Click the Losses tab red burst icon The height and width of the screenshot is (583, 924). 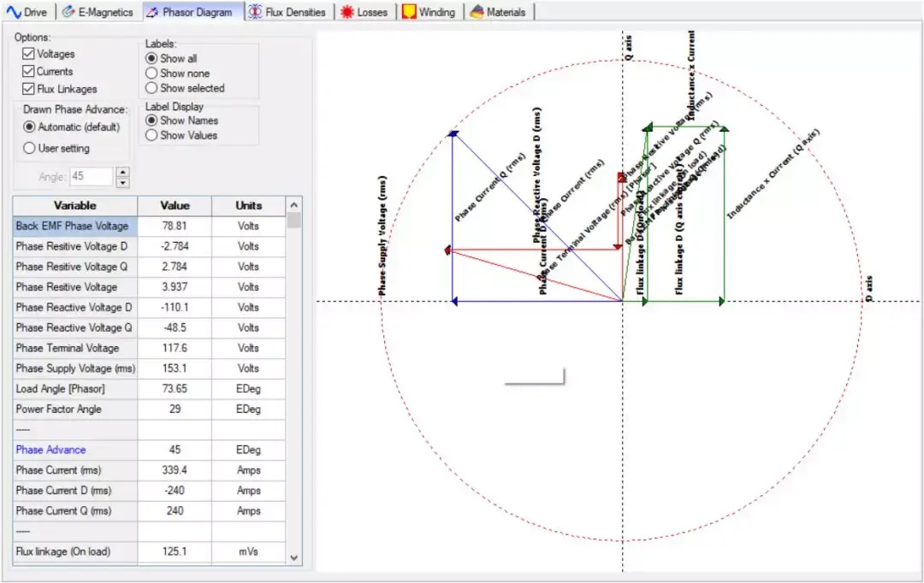(x=347, y=12)
